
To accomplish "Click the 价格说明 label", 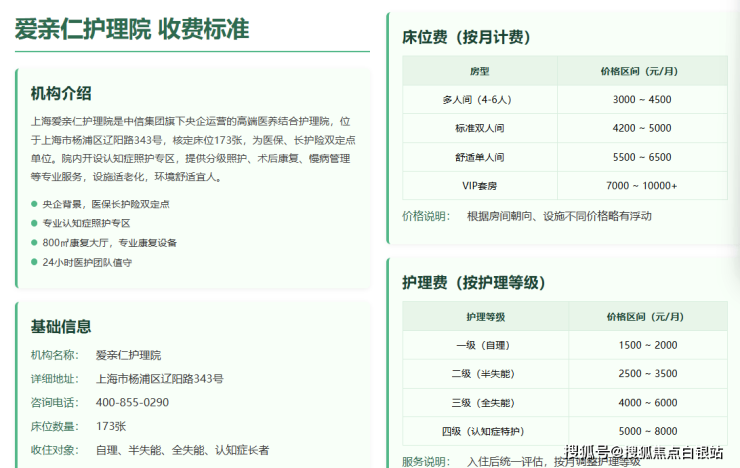I will (426, 216).
